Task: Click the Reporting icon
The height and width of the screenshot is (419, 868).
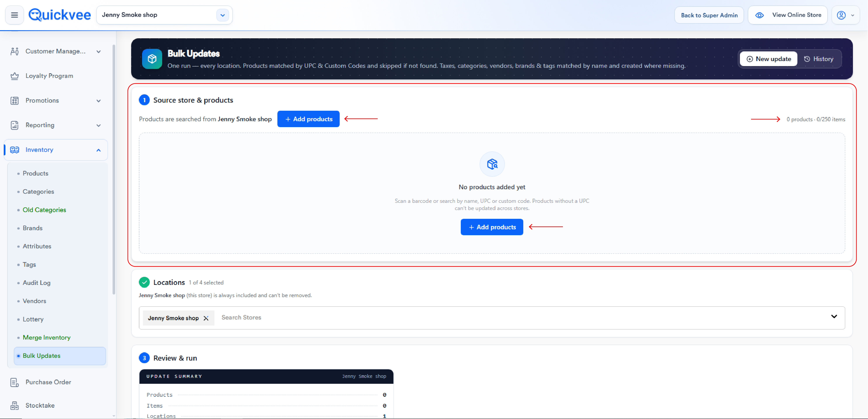Action: (x=14, y=125)
